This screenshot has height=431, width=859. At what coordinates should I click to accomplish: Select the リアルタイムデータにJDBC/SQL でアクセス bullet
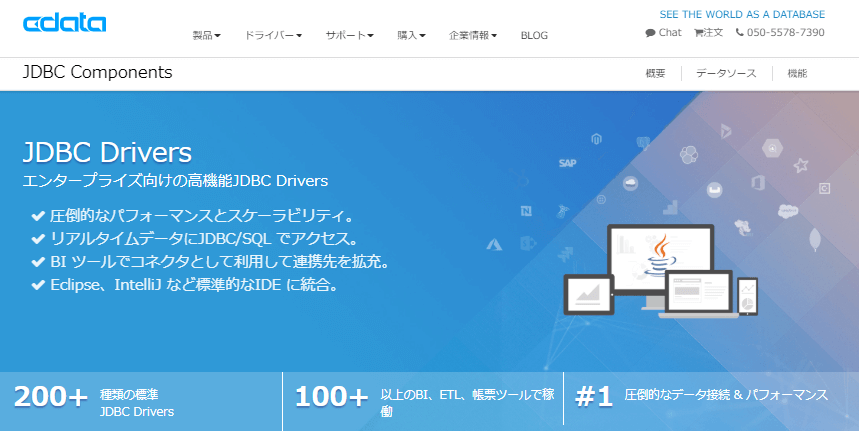pyautogui.click(x=195, y=239)
